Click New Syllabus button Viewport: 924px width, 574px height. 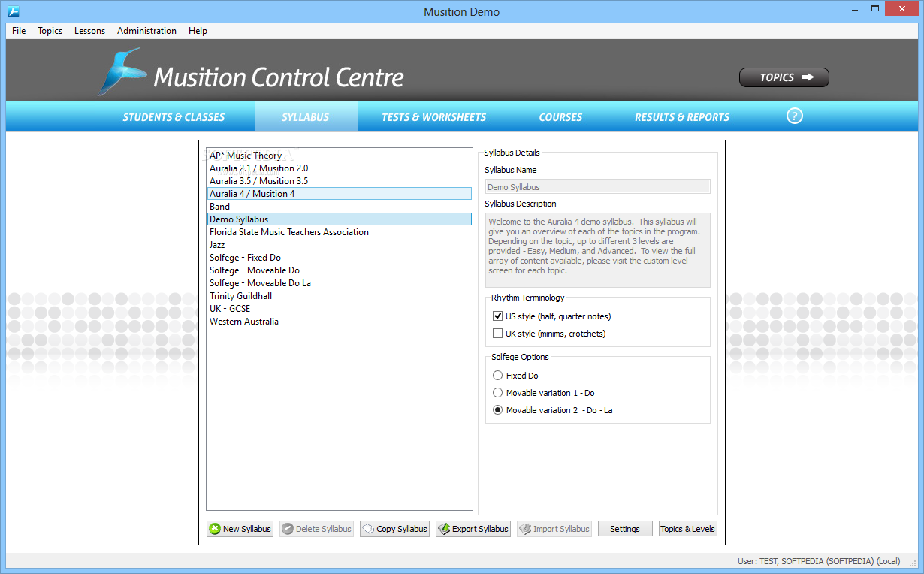[x=240, y=529]
